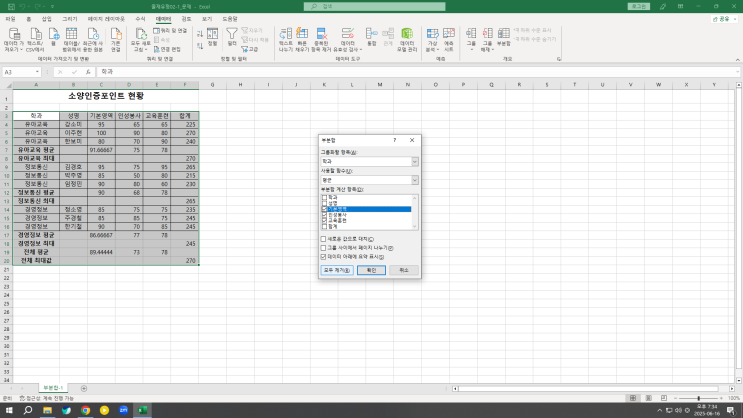
Task: Click the search box in the title bar
Action: 374,7
